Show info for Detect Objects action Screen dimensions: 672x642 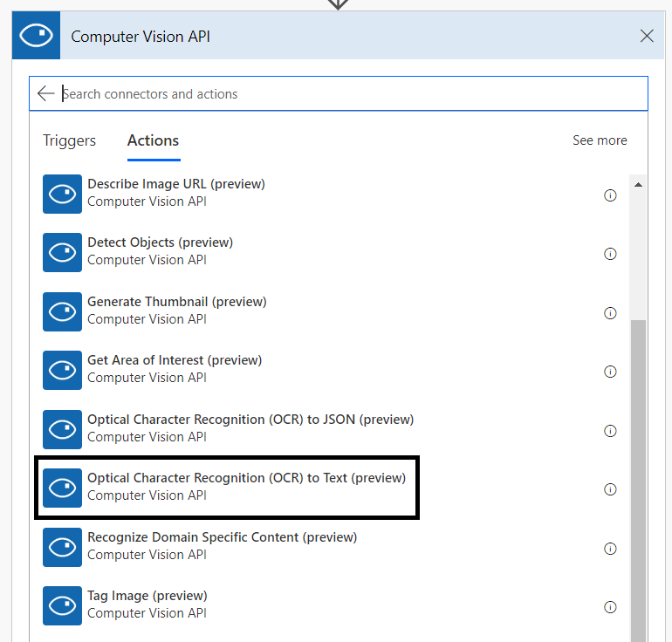(x=610, y=254)
